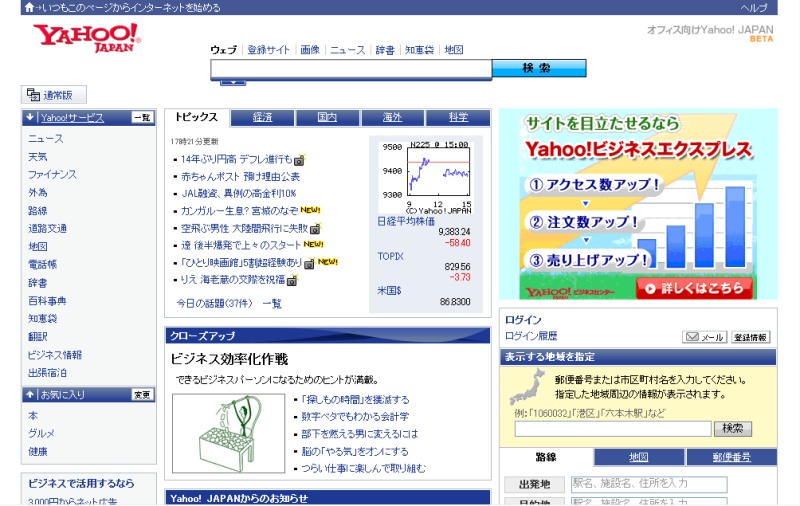Open the 赤ちゃんポスト 預け理由公表 headline
Viewport: 800px width, 506px height.
[240, 177]
